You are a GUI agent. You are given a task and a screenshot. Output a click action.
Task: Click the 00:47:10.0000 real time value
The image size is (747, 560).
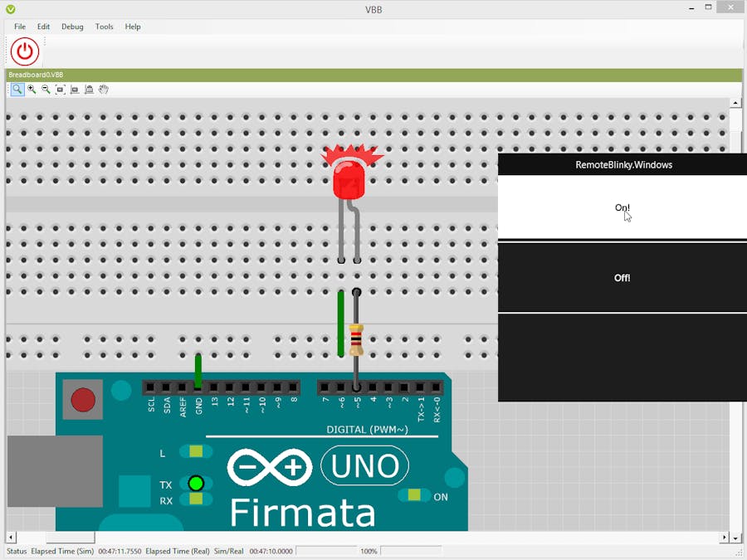click(x=271, y=551)
